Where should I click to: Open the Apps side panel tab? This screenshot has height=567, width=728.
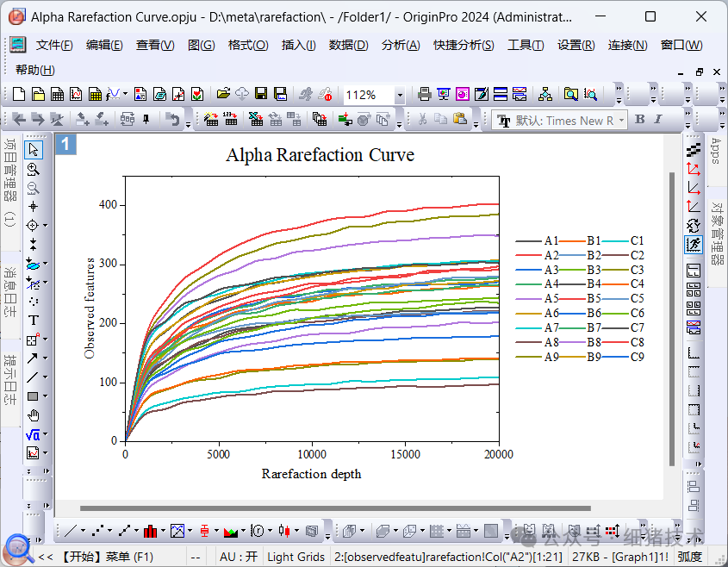715,152
